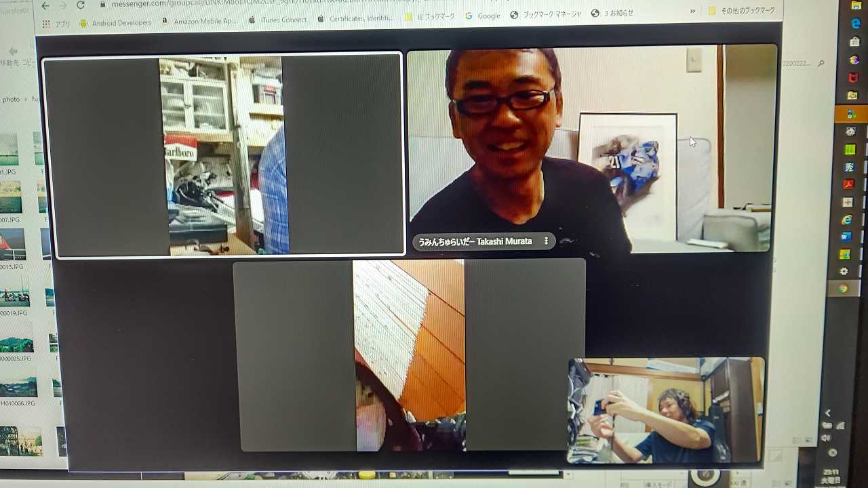868x488 pixels.
Task: Expand the system tray hidden icons chevron
Action: pyautogui.click(x=827, y=413)
